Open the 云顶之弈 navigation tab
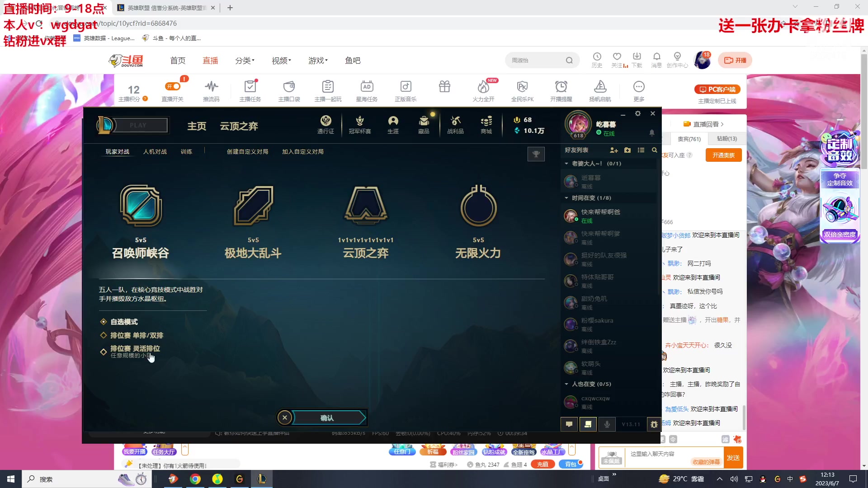The width and height of the screenshot is (868, 488). point(239,126)
